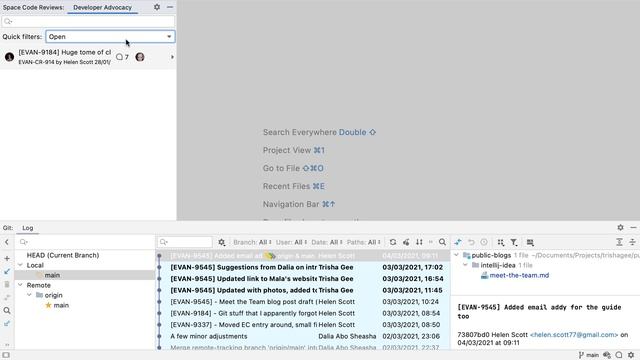Focus the branches search field
The width and height of the screenshot is (640, 360).
[x=85, y=242]
